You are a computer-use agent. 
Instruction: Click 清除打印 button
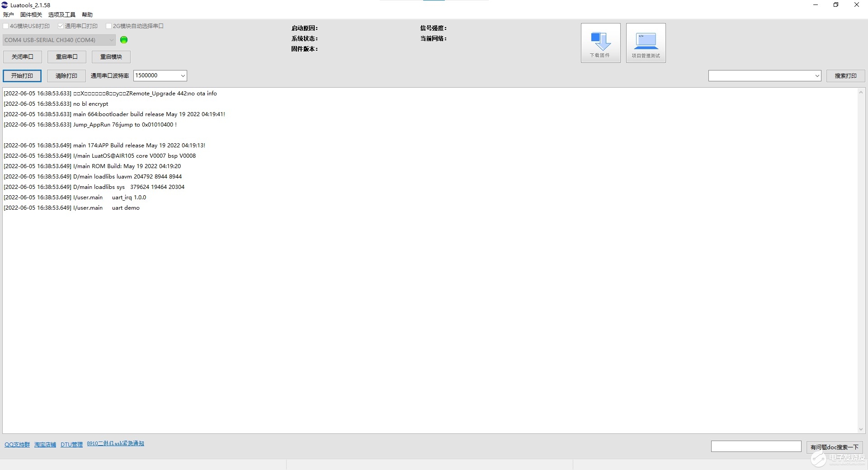[66, 76]
